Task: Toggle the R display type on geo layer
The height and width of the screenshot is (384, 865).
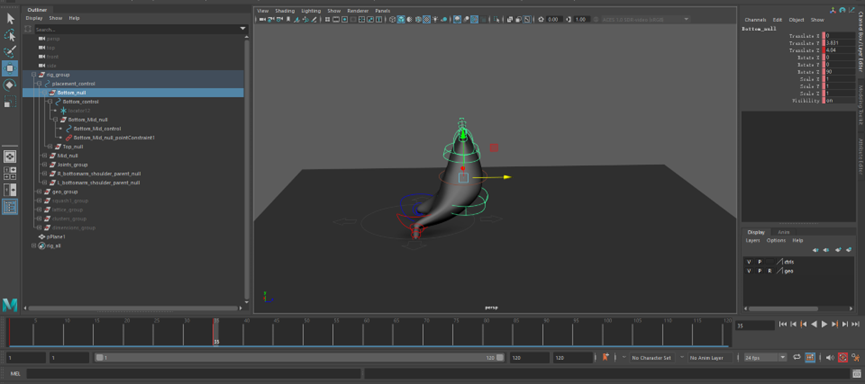Action: pos(770,271)
